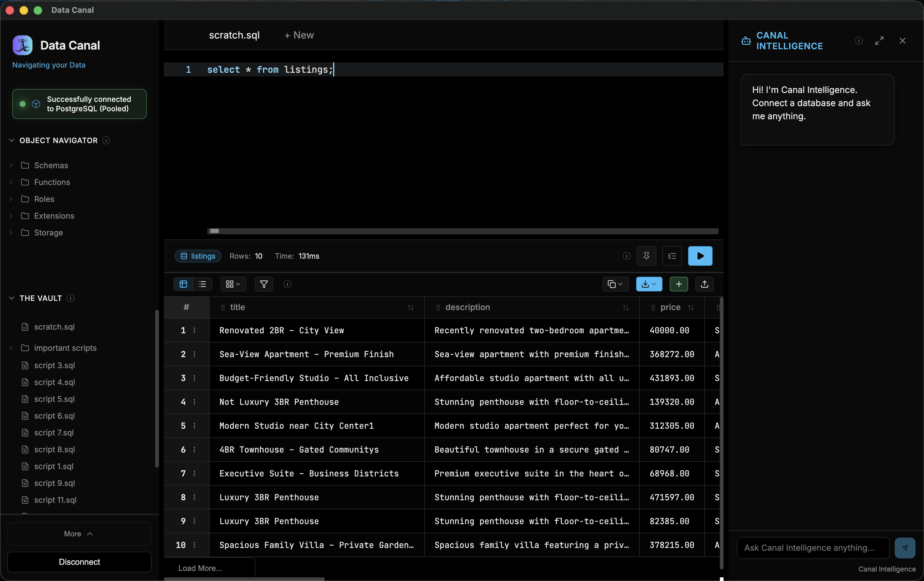Expand the Schemas folder
This screenshot has height=581, width=924.
11,165
